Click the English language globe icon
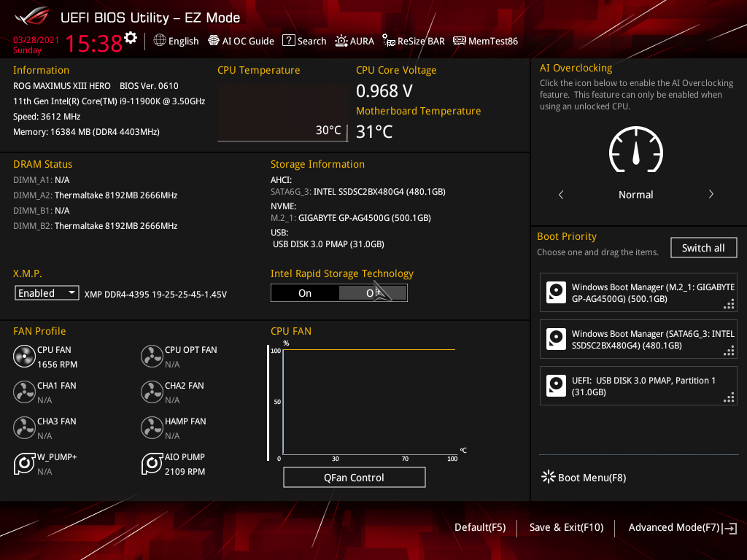 pos(160,41)
